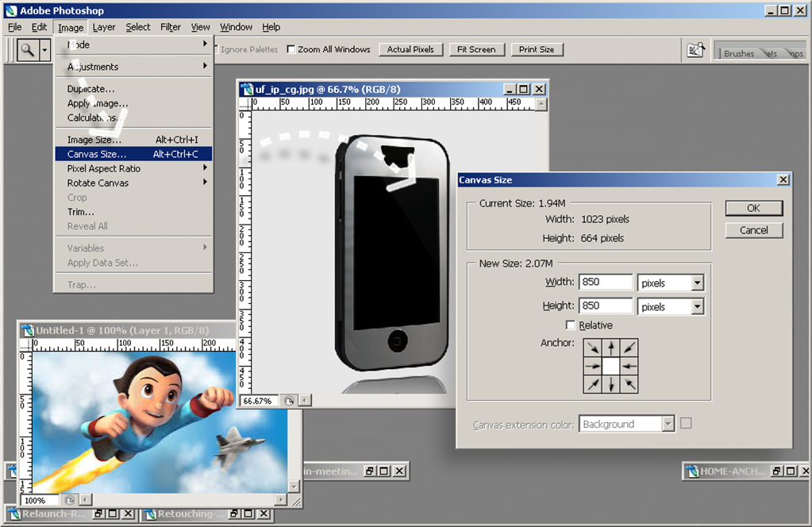Maximize the uf_ip_cg.jpg document window
Image resolution: width=812 pixels, height=527 pixels.
(524, 89)
